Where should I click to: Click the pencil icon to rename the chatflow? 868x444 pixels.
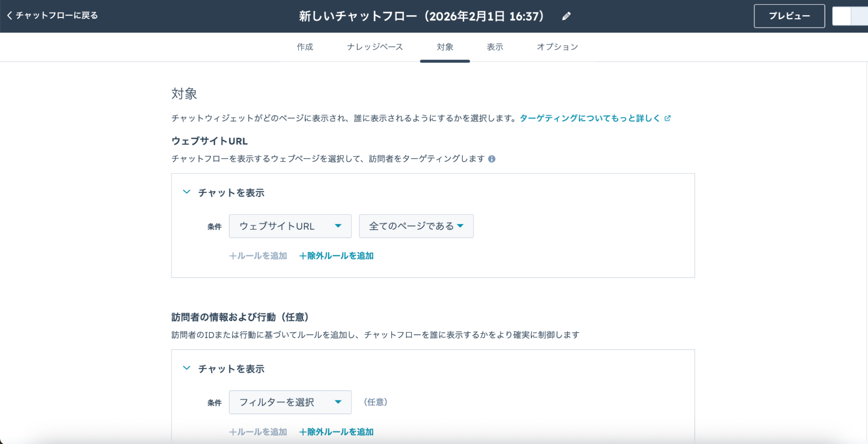click(x=566, y=16)
